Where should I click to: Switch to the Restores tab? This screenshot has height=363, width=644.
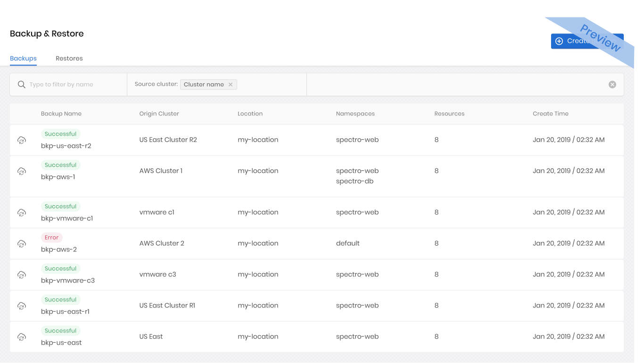tap(69, 58)
